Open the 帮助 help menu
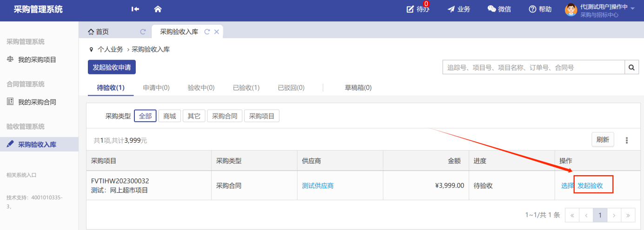Viewport: 644px width, 230px height. pyautogui.click(x=540, y=9)
